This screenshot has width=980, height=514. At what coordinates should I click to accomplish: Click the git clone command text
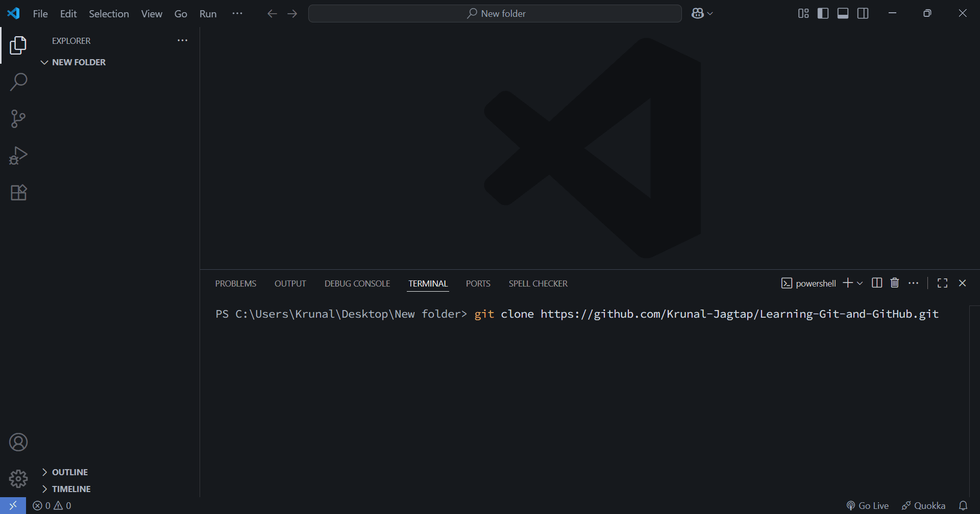coord(706,314)
